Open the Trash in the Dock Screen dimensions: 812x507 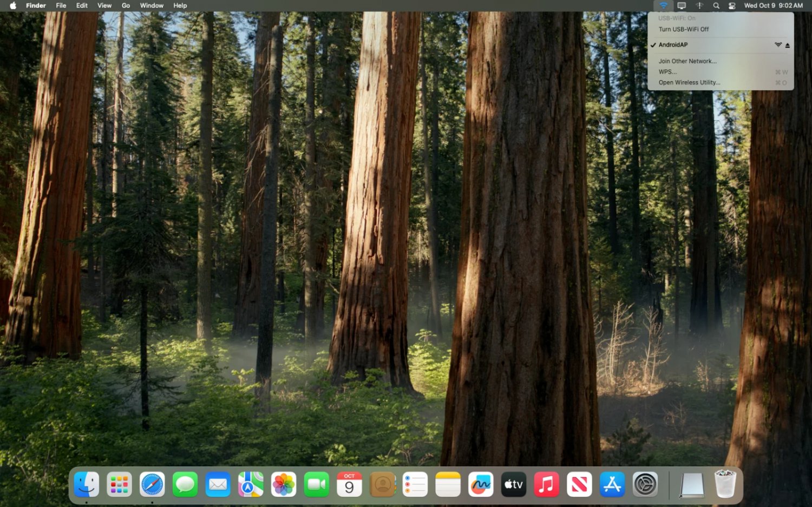(x=725, y=484)
